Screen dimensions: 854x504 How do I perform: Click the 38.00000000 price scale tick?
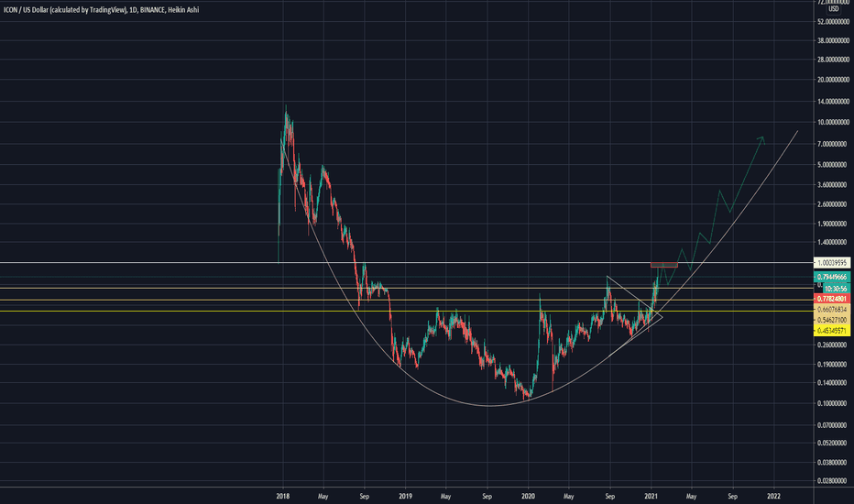[833, 40]
